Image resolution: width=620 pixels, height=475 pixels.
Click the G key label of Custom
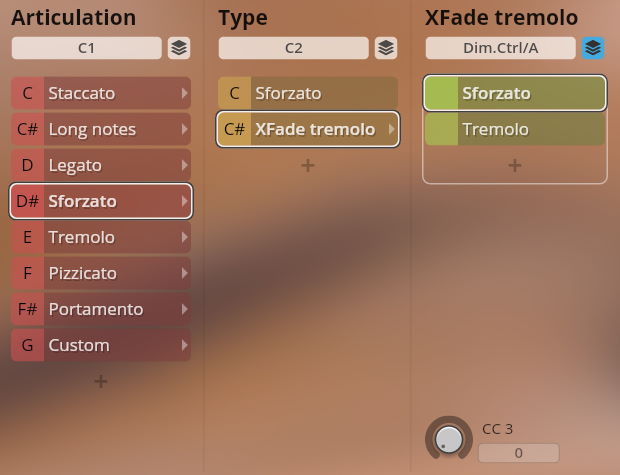pos(27,345)
